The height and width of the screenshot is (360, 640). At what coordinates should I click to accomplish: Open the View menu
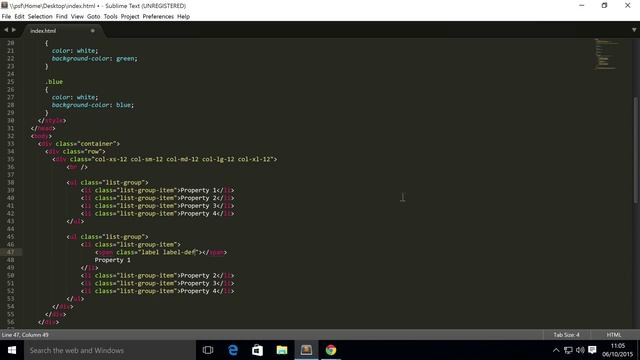(x=77, y=16)
